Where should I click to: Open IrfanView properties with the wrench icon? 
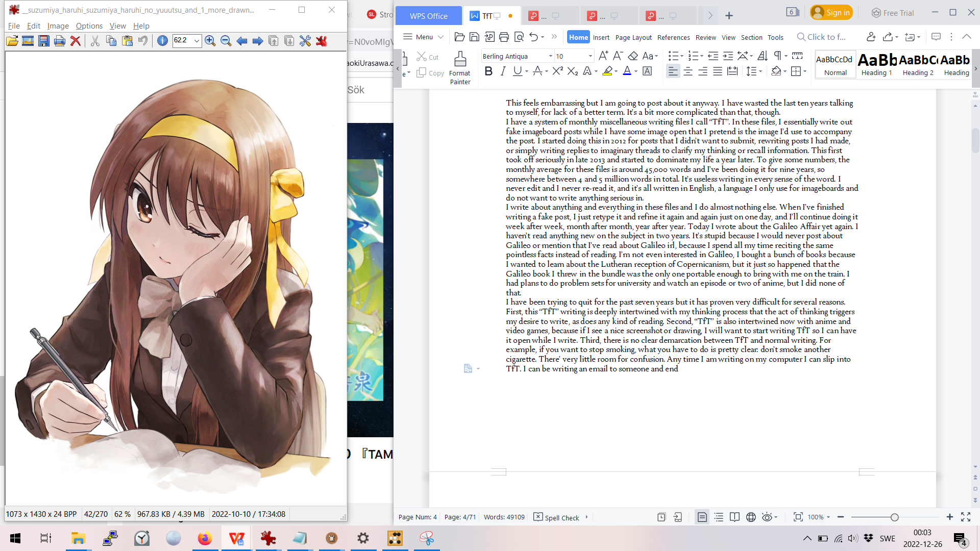click(305, 41)
